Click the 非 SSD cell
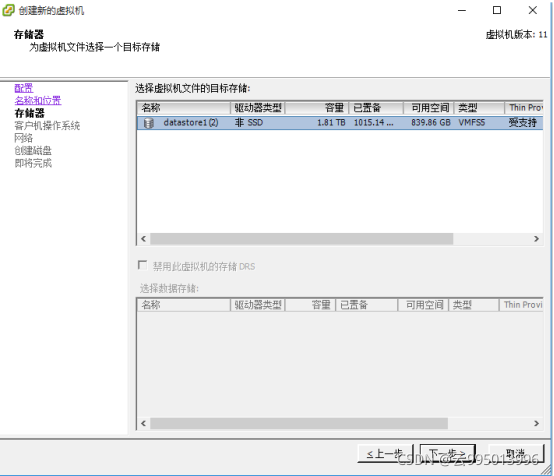The height and width of the screenshot is (476, 554). [249, 123]
